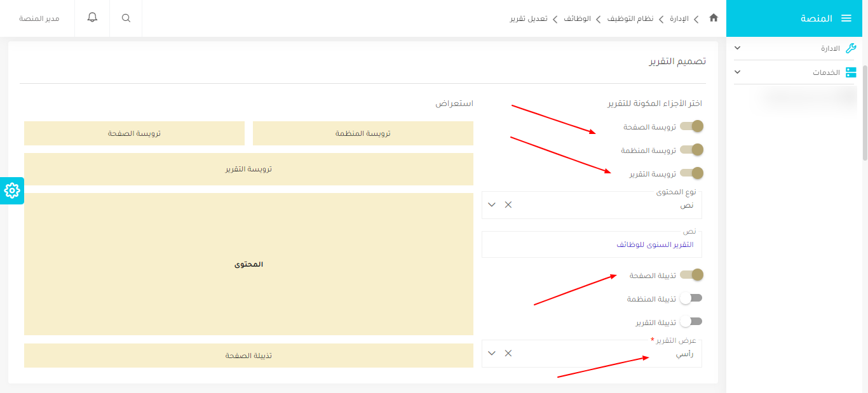Open the notifications bell icon
The image size is (868, 393).
[x=92, y=18]
